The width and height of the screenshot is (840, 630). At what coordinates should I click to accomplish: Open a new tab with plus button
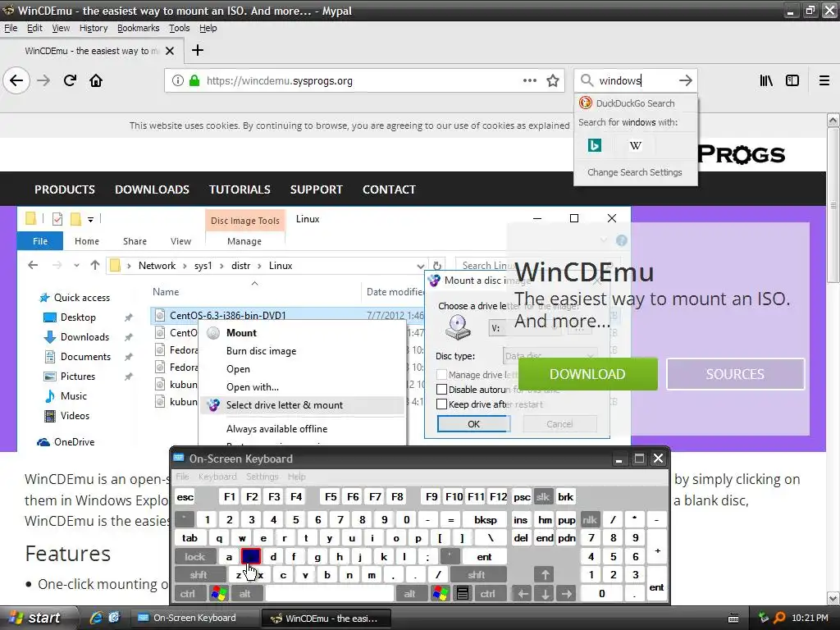pos(197,50)
